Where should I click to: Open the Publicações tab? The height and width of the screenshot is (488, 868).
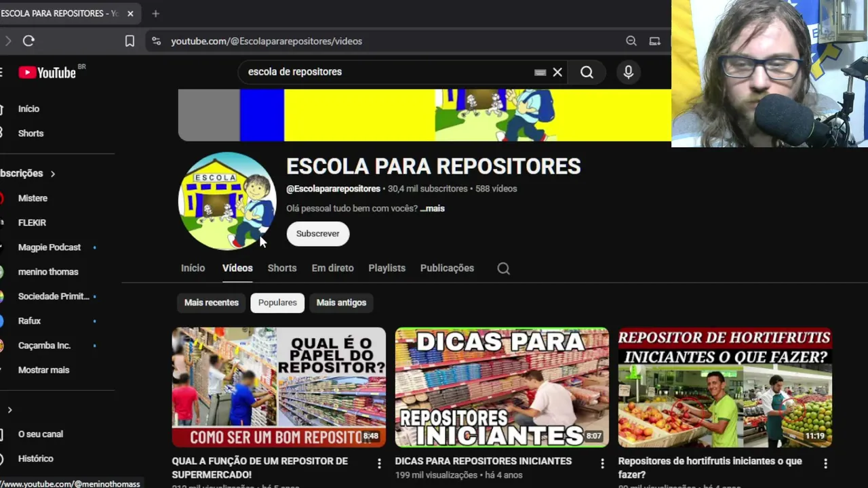coord(447,268)
